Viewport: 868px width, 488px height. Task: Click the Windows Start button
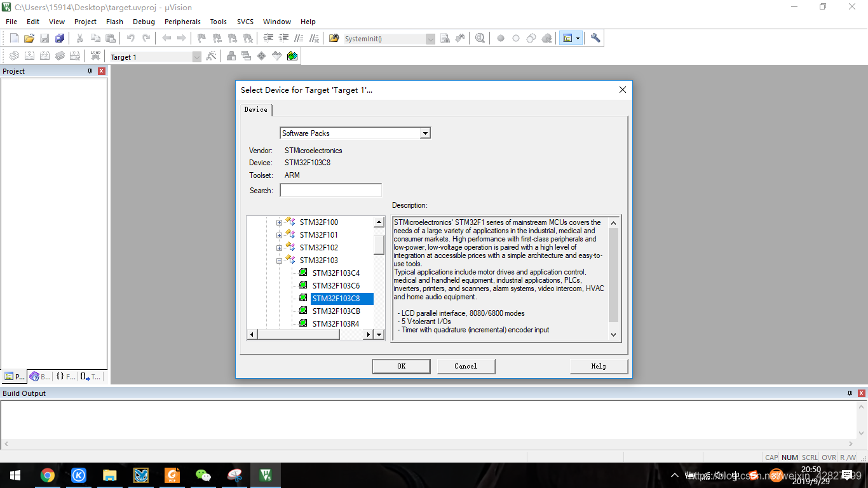click(15, 475)
